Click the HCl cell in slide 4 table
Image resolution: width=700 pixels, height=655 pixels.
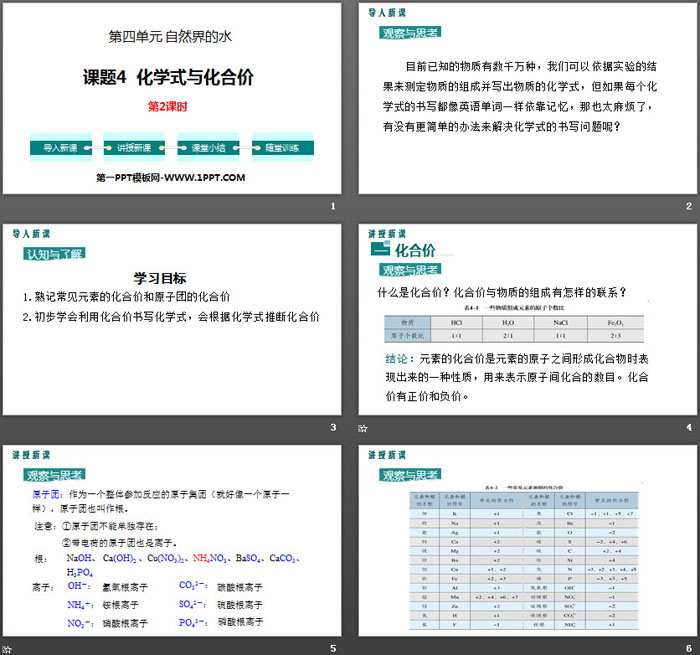coord(457,322)
